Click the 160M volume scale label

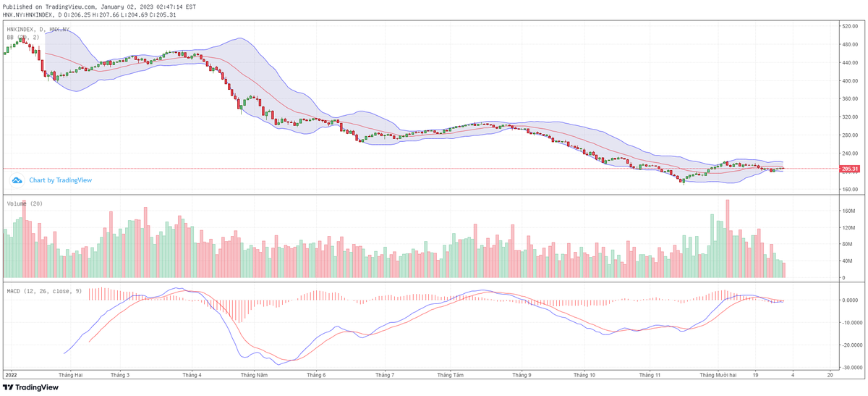(x=847, y=211)
